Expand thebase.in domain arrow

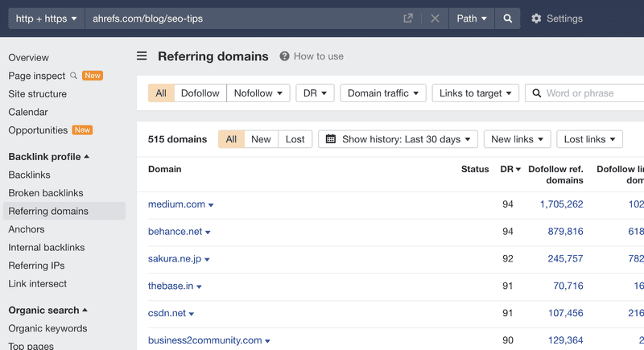[x=199, y=286]
